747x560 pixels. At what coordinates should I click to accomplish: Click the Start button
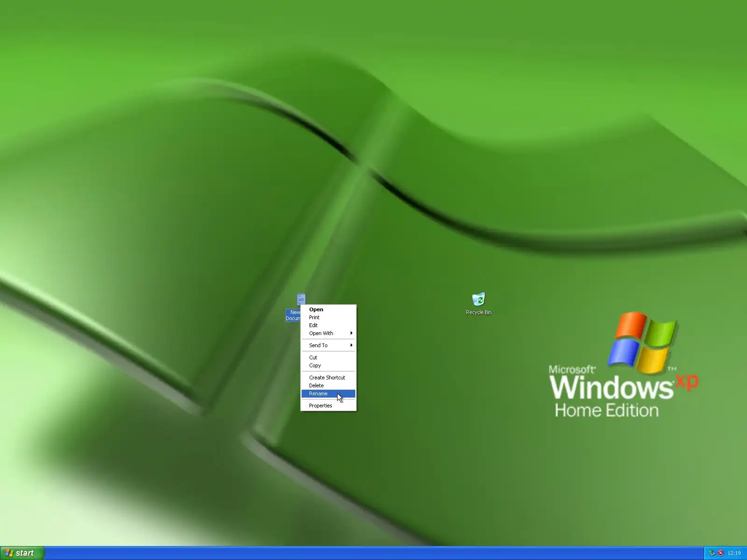22,553
